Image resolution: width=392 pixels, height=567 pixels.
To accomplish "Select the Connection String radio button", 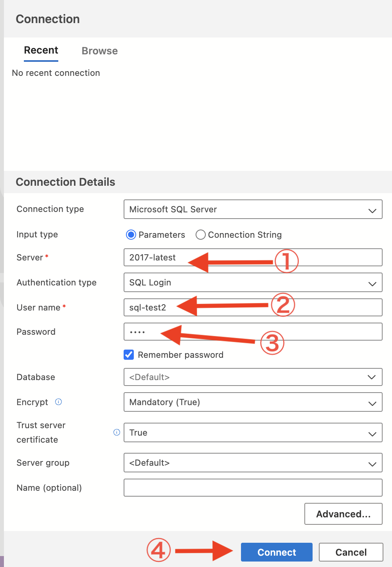I will coord(201,235).
